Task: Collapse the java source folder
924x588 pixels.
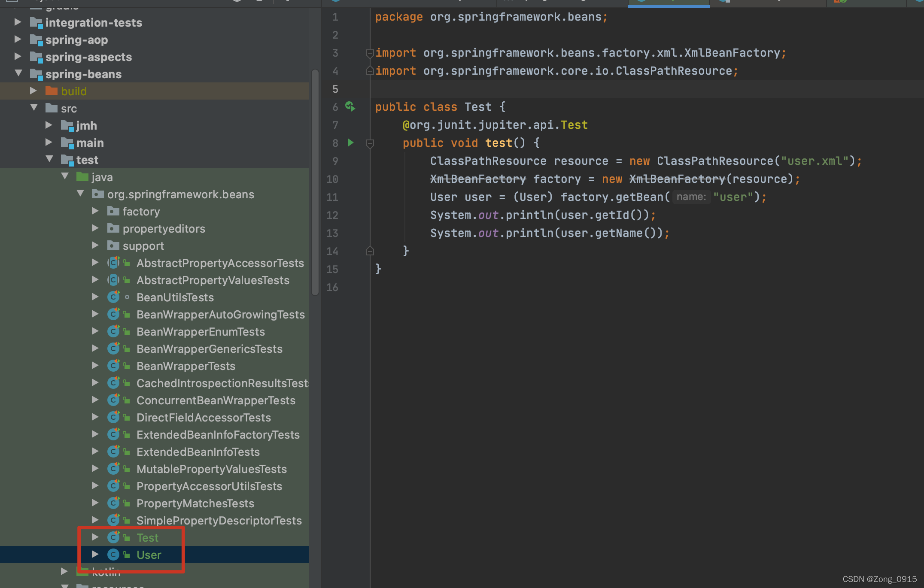Action: [x=65, y=176]
